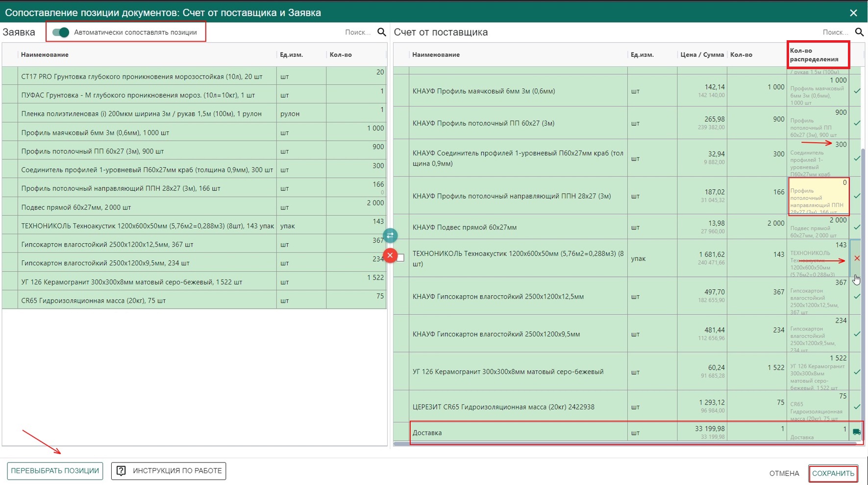Select Пленка полиэтиленовая request row

[x=194, y=113]
